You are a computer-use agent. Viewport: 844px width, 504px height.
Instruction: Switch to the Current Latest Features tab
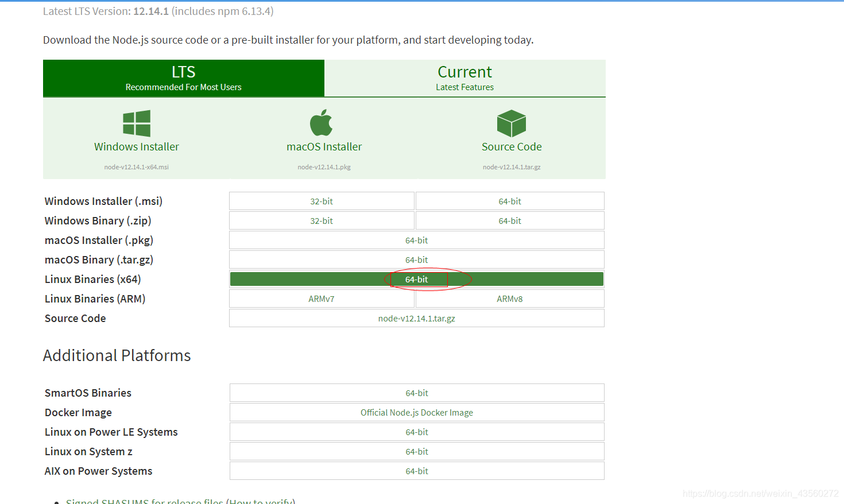click(x=465, y=78)
